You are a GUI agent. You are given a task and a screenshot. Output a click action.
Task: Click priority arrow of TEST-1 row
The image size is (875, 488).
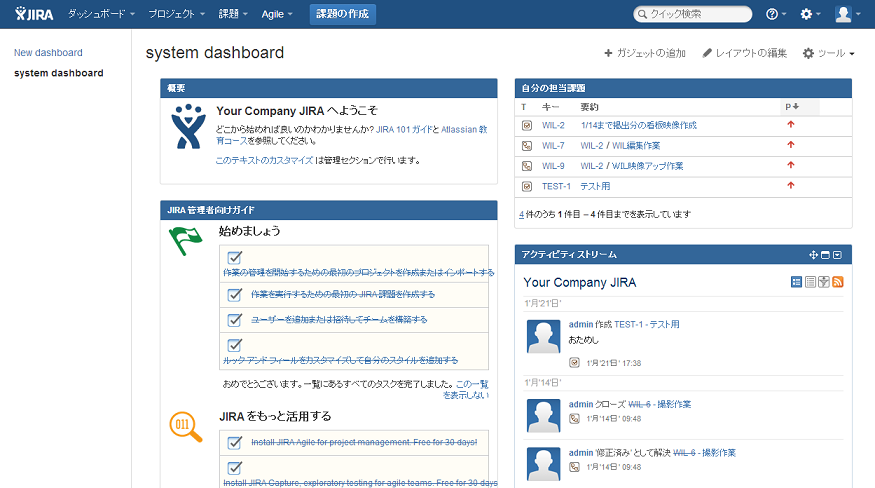791,185
